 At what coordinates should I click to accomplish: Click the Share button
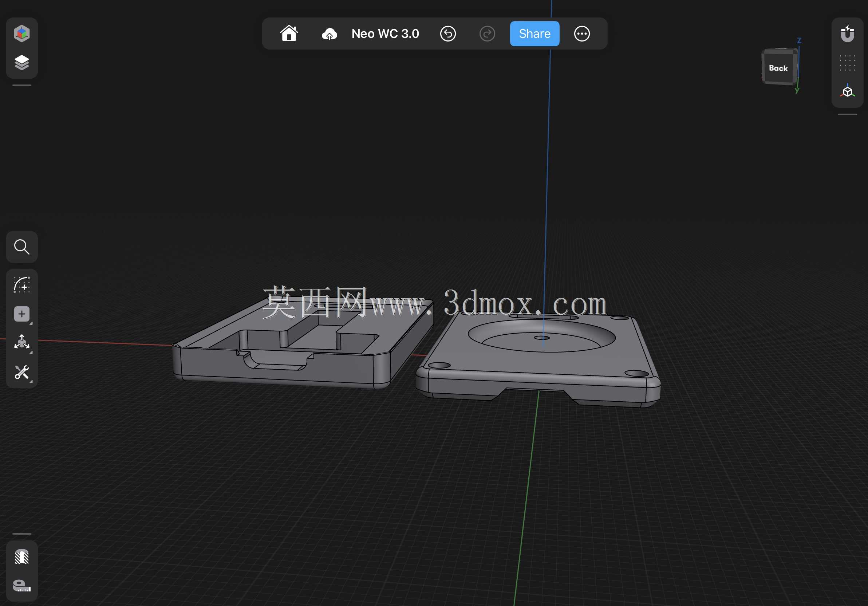coord(534,34)
